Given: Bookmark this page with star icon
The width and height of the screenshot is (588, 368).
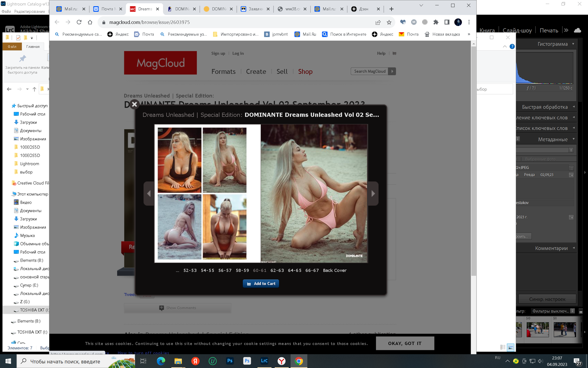Looking at the screenshot, I should point(389,22).
